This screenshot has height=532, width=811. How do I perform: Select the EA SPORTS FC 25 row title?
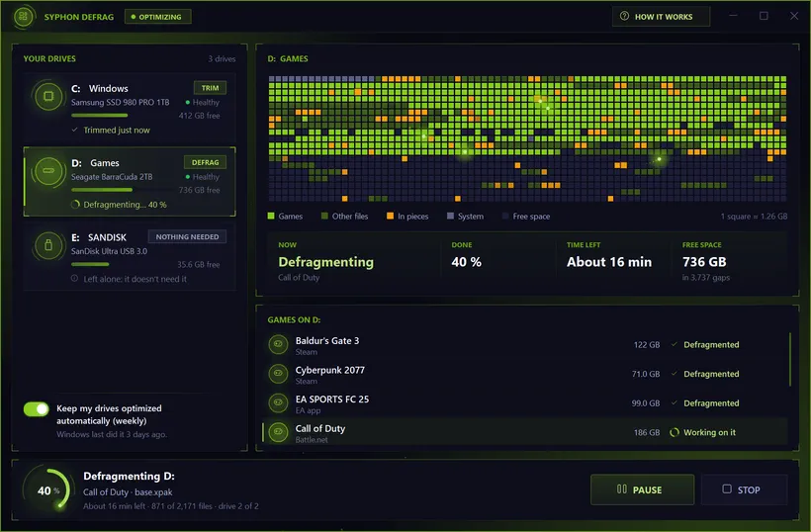[332, 399]
